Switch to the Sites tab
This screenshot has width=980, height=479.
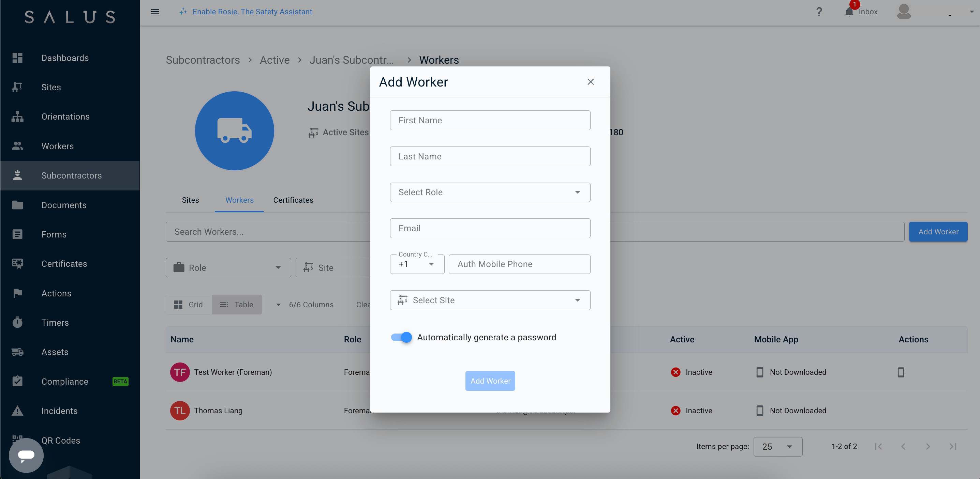pyautogui.click(x=190, y=200)
